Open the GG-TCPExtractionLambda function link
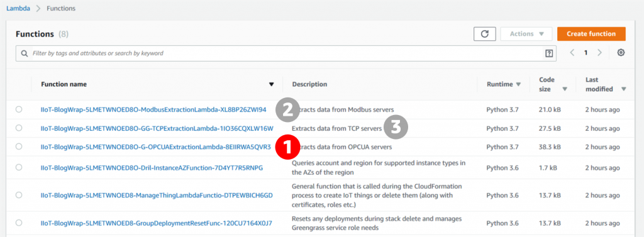The image size is (644, 237). (157, 129)
